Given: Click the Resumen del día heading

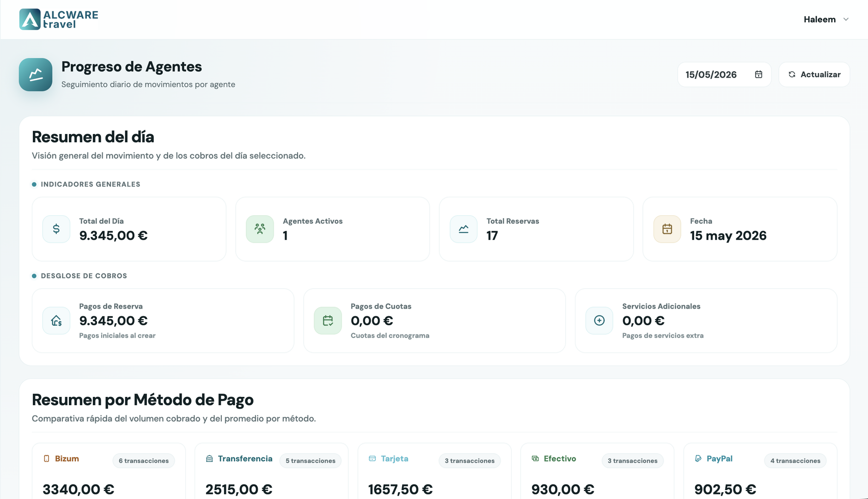Looking at the screenshot, I should 93,137.
